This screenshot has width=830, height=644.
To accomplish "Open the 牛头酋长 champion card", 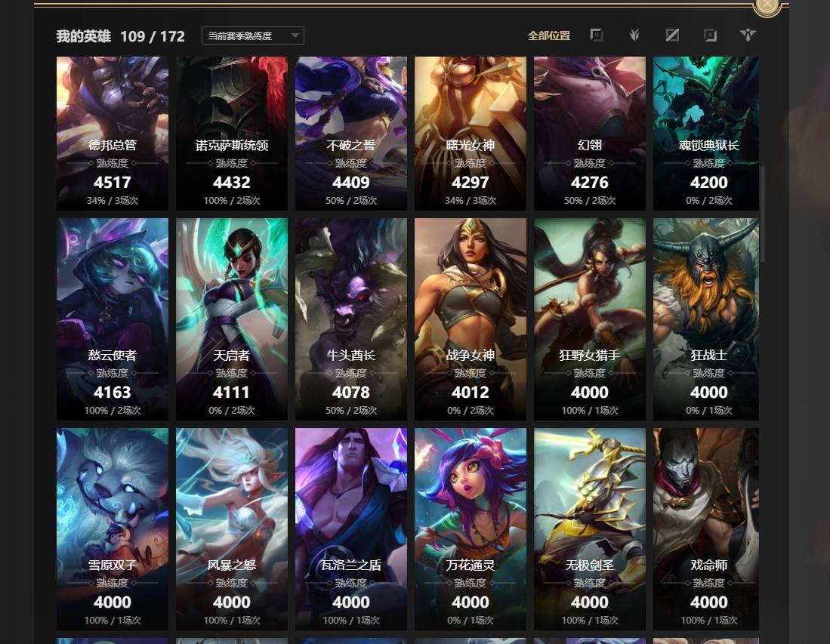I will (x=351, y=319).
